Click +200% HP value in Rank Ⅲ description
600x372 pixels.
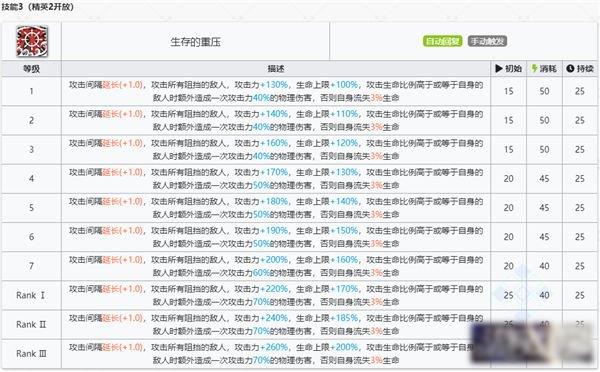point(344,347)
